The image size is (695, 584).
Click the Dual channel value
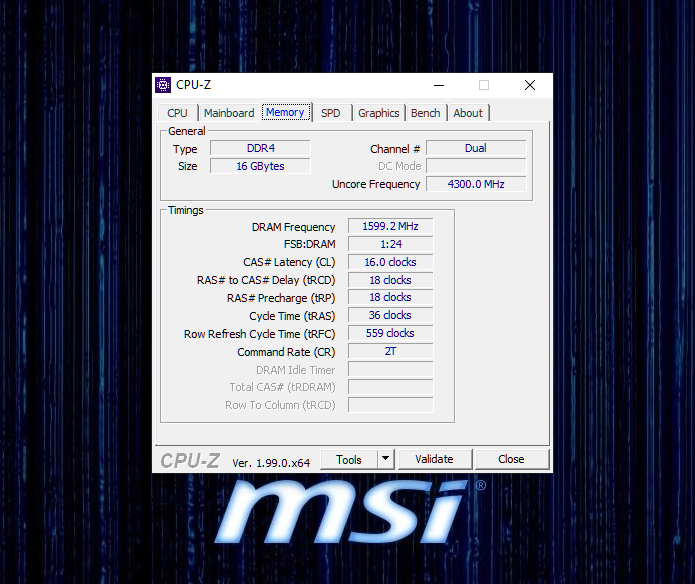(x=476, y=148)
